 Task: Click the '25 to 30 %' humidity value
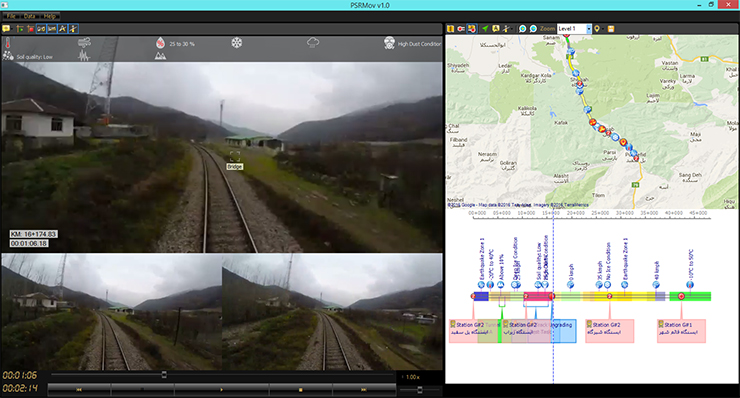182,44
